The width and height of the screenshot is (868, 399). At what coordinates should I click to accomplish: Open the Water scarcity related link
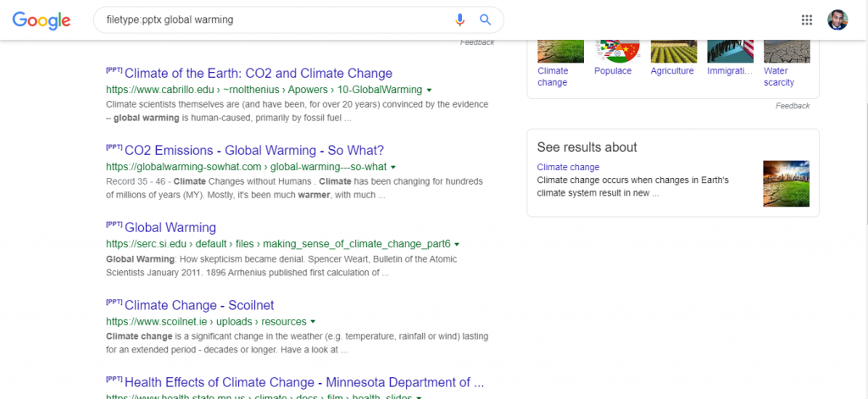(779, 77)
